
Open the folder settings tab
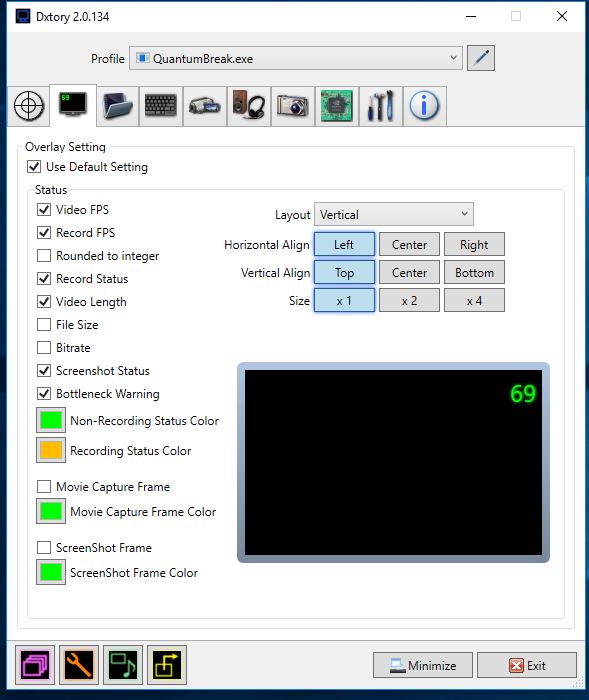pos(117,106)
